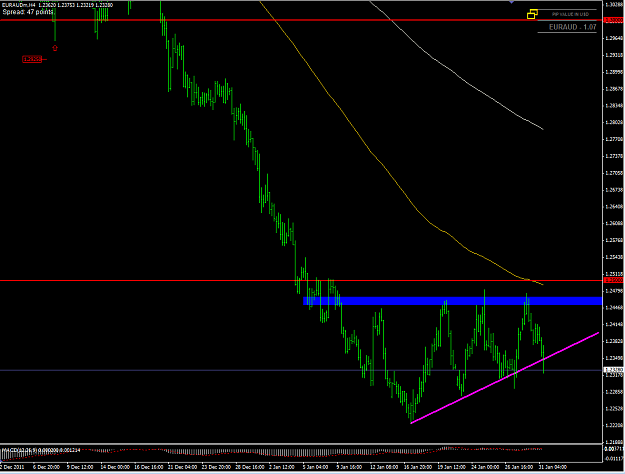Viewport: 625px width, 474px height.
Task: Click the blue chart shift triangle at top
Action: pos(511,2)
